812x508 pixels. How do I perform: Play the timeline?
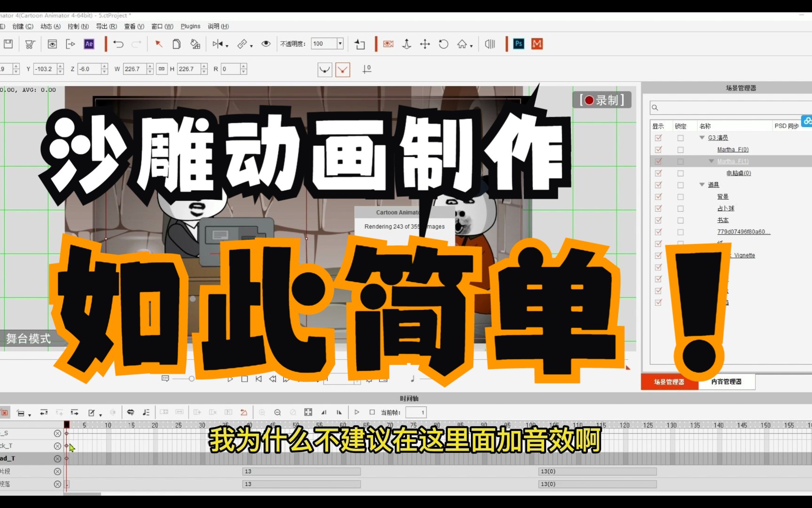[357, 413]
